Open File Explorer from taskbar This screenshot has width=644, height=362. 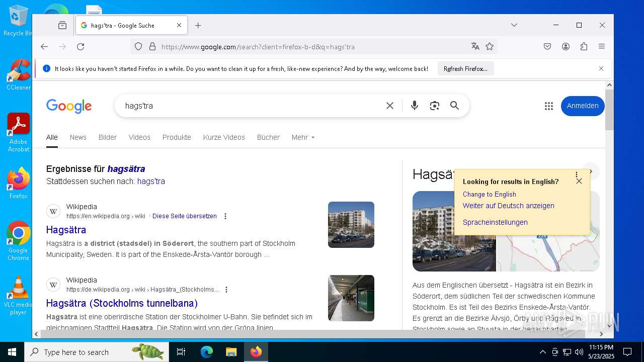231,352
